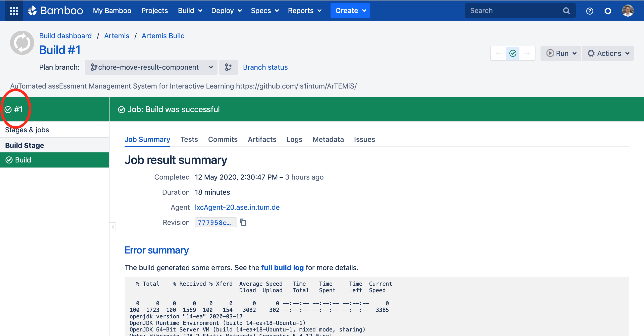
Task: Open the Build dropdown menu
Action: (190, 11)
